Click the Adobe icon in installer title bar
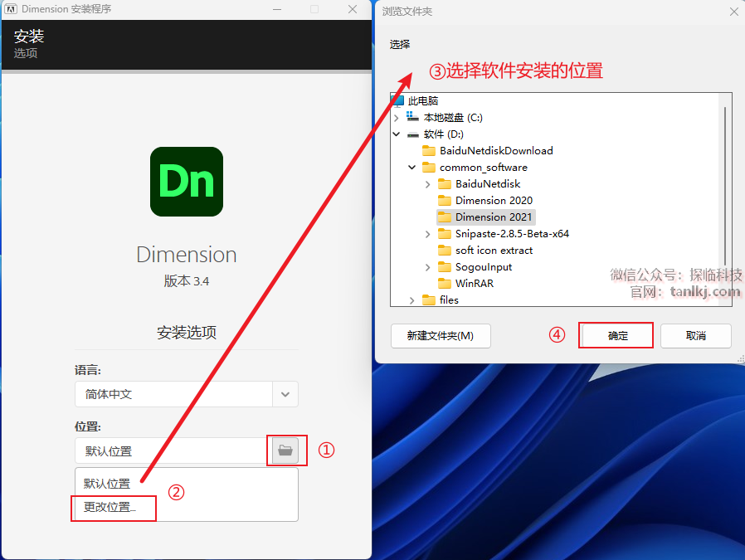This screenshot has height=560, width=745. pos(11,9)
